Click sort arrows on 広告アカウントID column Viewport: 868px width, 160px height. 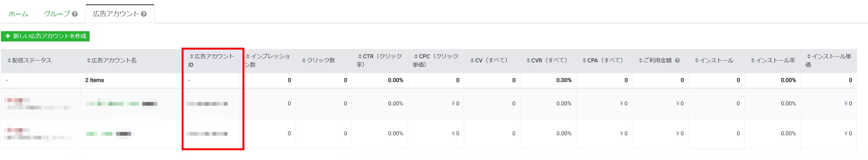[x=192, y=56]
